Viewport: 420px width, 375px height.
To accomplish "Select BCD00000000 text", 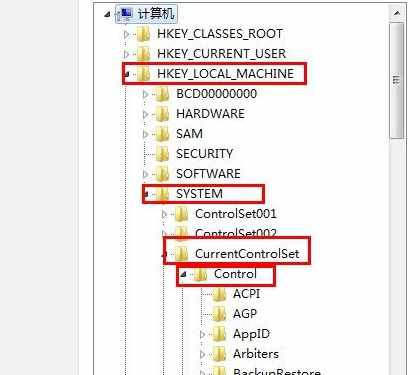I will coord(217,94).
